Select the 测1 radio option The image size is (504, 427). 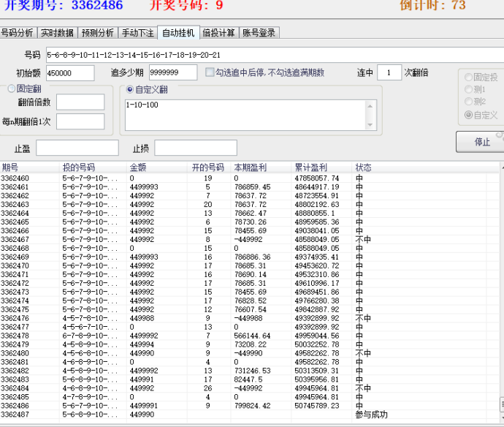coord(468,89)
